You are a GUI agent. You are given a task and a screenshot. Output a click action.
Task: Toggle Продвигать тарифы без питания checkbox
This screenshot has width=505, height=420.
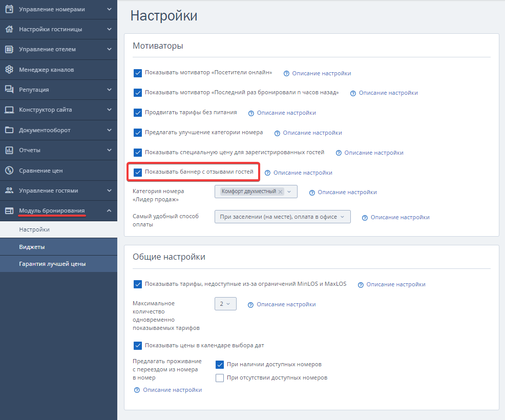(x=138, y=113)
